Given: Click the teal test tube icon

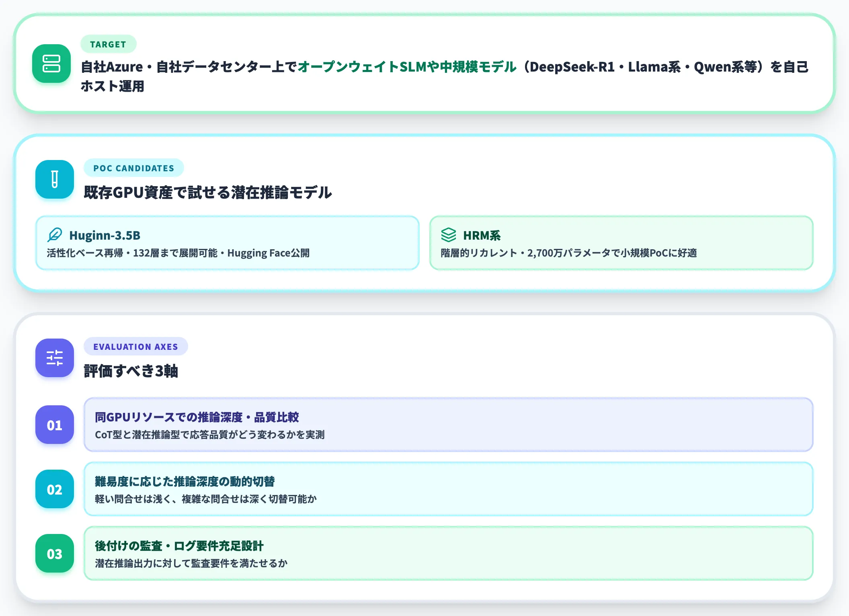Looking at the screenshot, I should pos(55,179).
